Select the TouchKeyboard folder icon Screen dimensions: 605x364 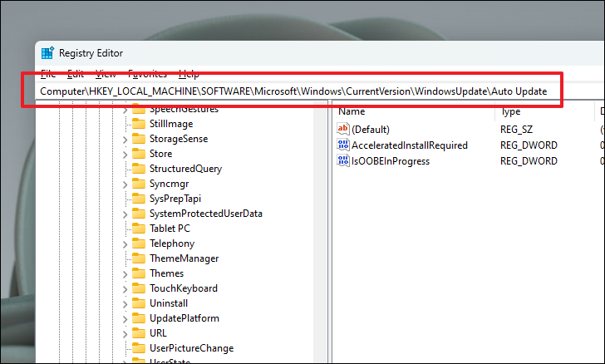pos(139,288)
